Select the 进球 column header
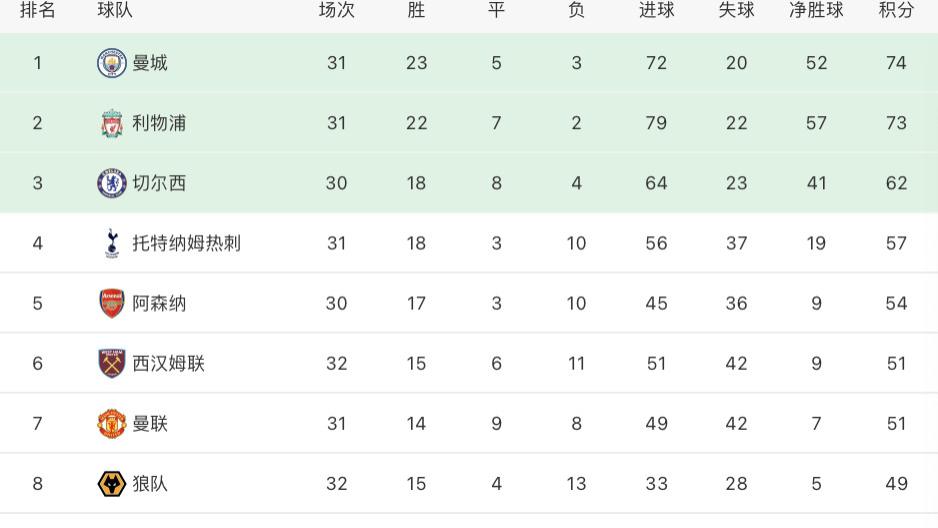The width and height of the screenshot is (938, 528). point(656,10)
